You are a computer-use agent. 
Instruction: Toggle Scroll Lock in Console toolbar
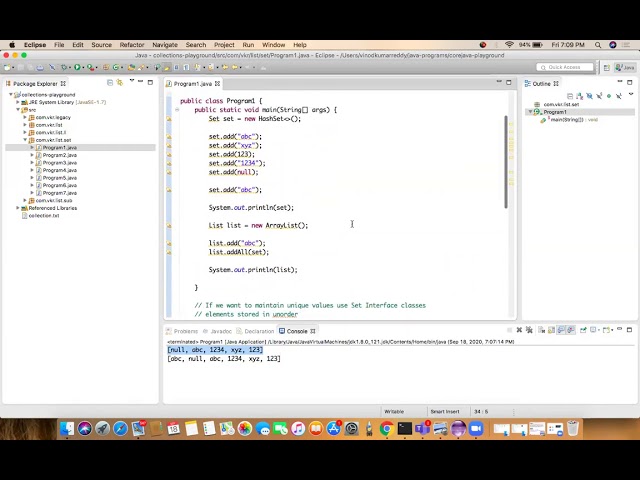point(551,330)
